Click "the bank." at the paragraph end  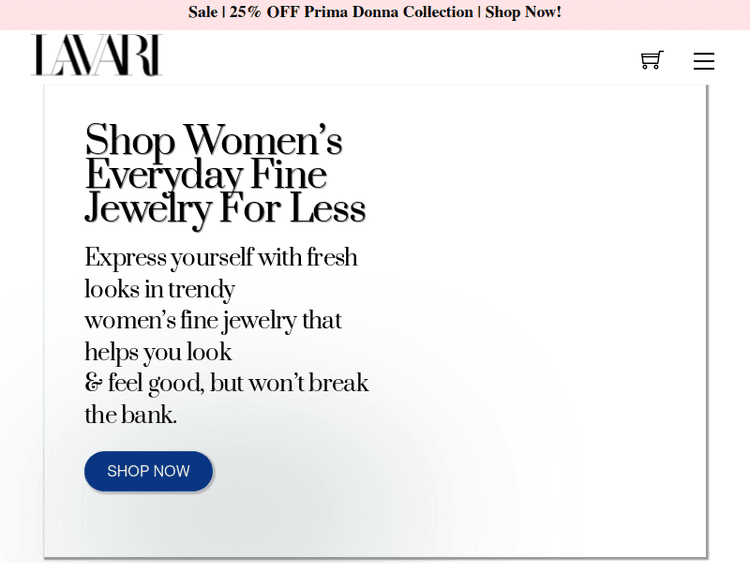pyautogui.click(x=131, y=416)
